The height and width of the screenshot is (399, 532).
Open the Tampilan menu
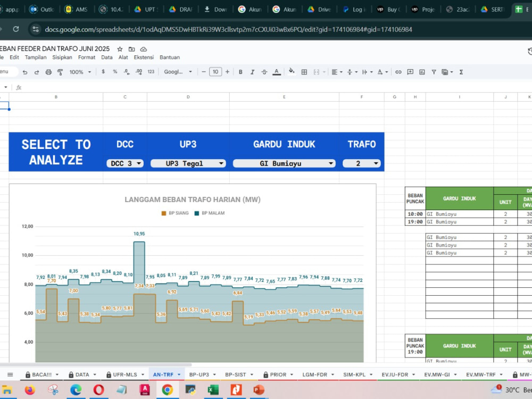[x=36, y=57]
